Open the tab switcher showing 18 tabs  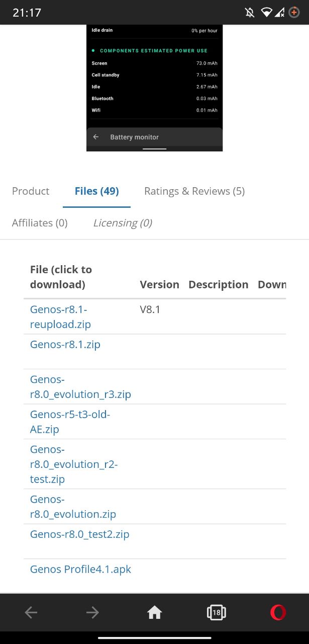216,612
